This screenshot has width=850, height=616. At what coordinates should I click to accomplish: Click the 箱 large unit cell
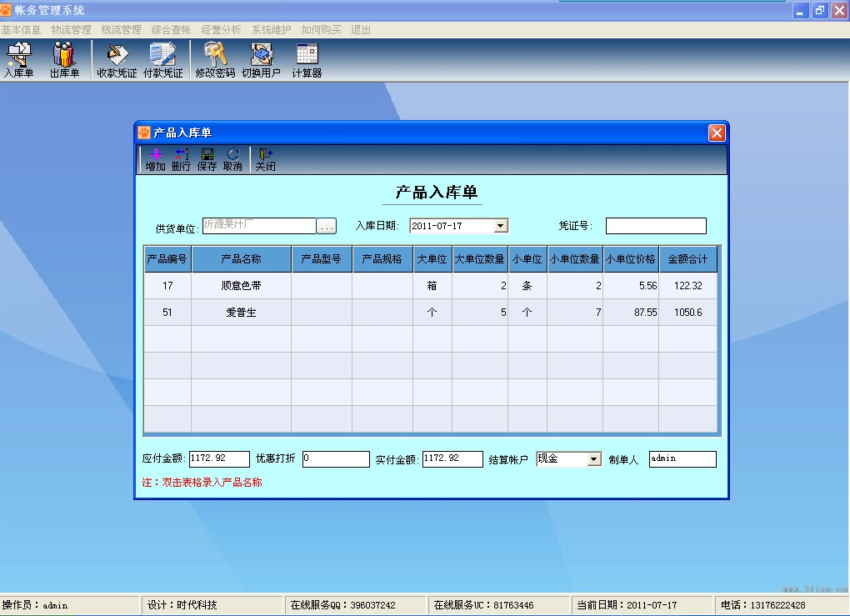[432, 286]
